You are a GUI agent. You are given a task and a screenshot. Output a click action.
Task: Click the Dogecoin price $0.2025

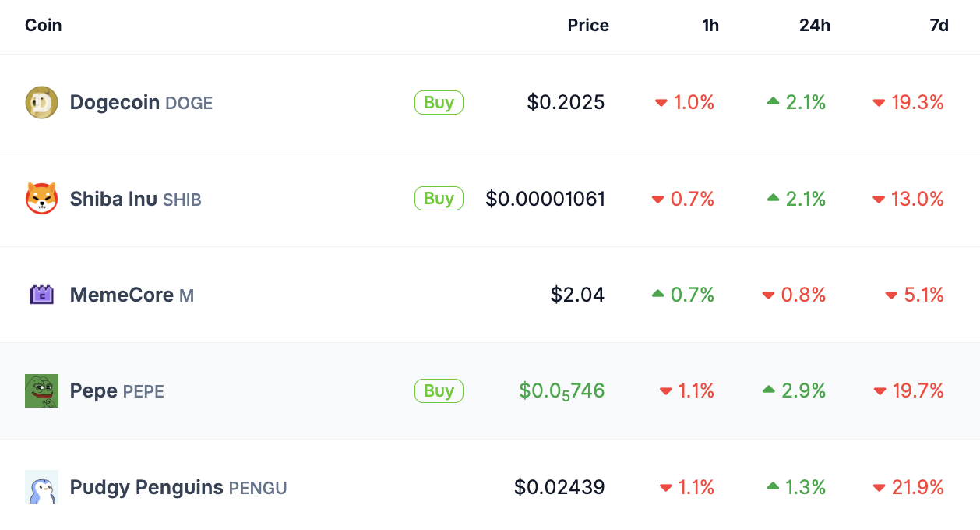tap(566, 103)
